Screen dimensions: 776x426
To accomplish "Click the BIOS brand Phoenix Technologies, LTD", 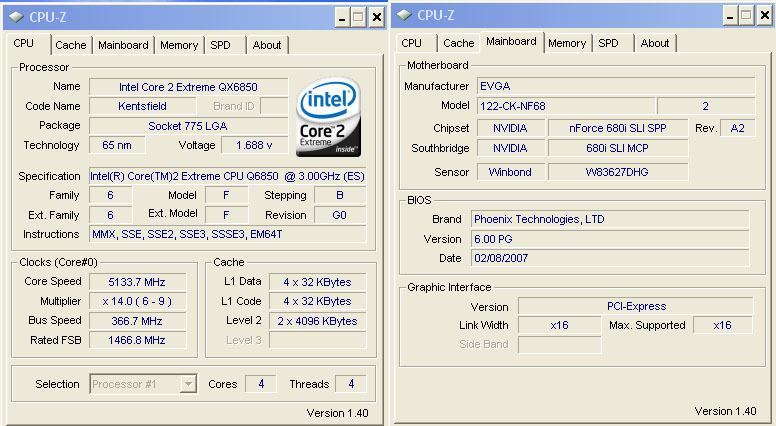I will coord(610,219).
